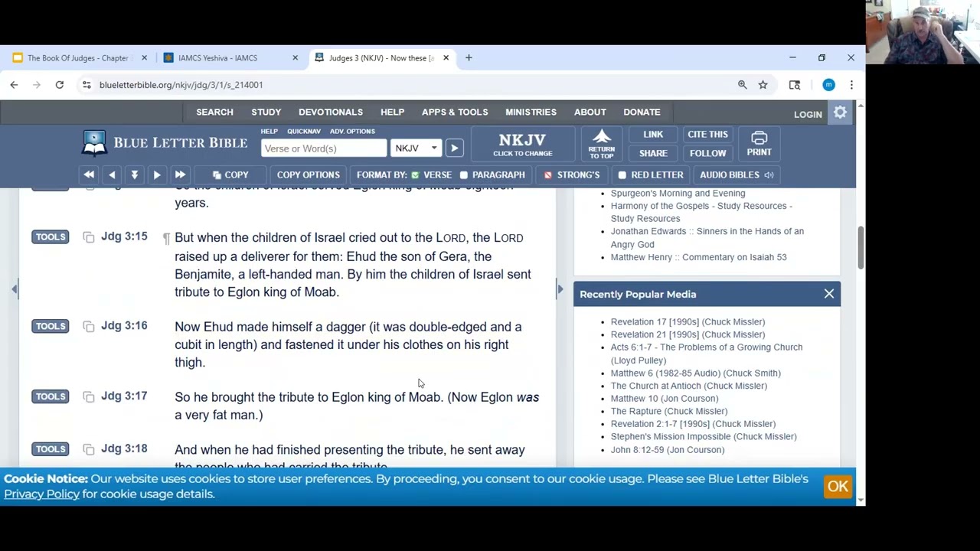
Task: Open the NKJV version dropdown
Action: tap(416, 148)
